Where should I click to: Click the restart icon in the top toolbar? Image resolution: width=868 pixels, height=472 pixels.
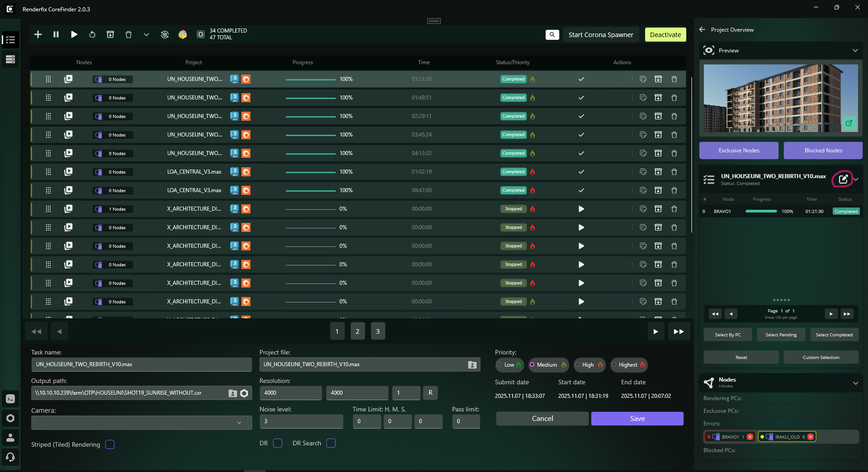tap(92, 35)
